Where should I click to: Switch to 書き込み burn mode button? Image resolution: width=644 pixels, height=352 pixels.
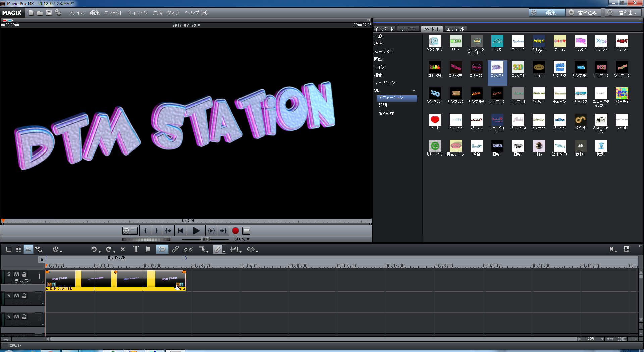[584, 13]
